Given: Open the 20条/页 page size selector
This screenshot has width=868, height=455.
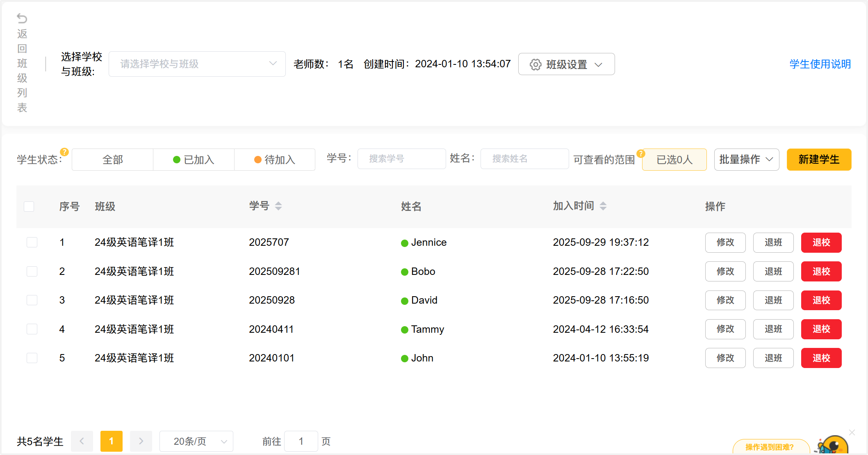Looking at the screenshot, I should (x=196, y=441).
